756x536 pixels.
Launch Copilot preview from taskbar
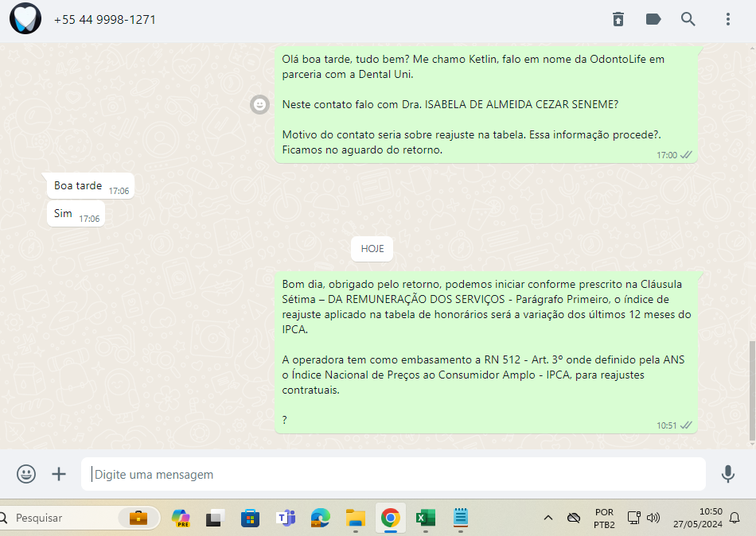point(181,518)
